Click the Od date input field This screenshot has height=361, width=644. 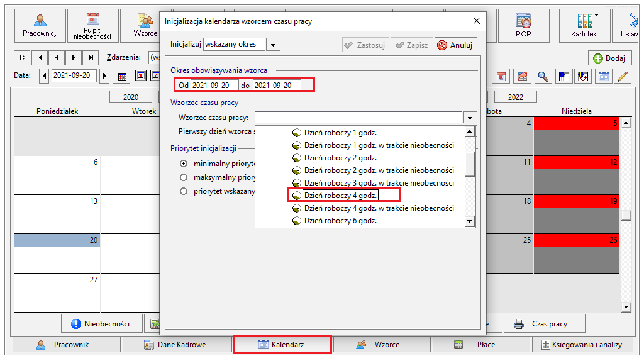tap(214, 86)
